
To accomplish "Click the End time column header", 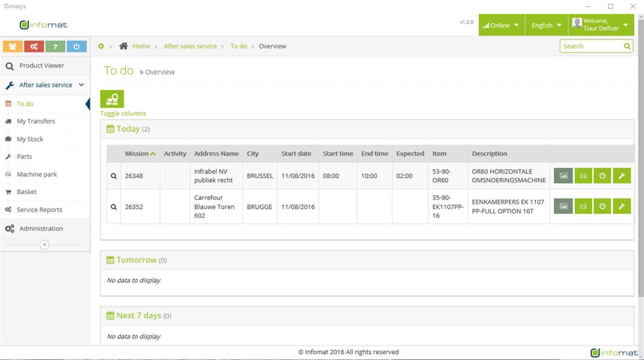I will (375, 154).
